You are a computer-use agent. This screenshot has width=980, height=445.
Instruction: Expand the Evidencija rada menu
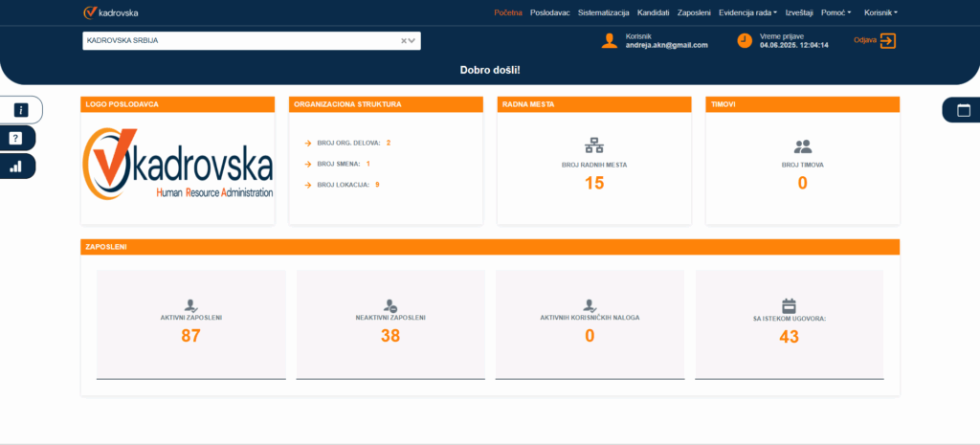point(748,12)
